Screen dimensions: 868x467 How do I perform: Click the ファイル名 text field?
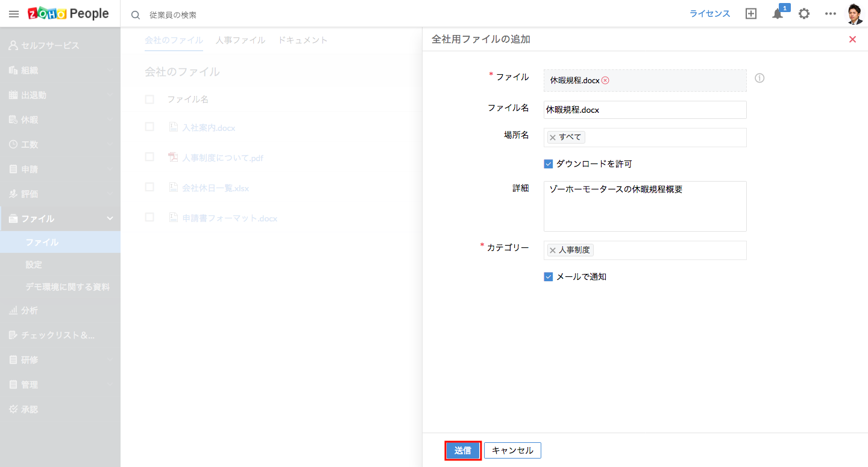tap(644, 110)
